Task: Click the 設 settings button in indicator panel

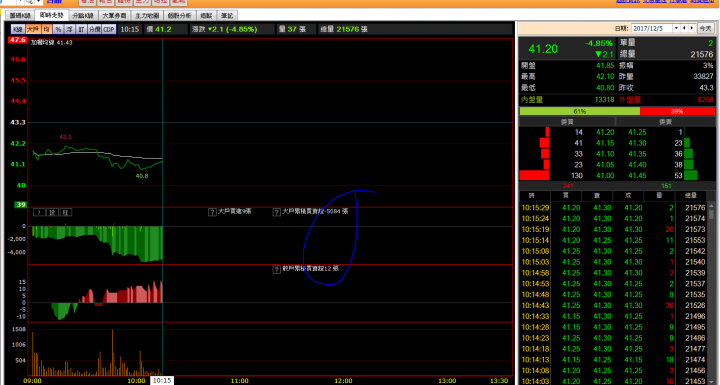Action: click(x=53, y=212)
